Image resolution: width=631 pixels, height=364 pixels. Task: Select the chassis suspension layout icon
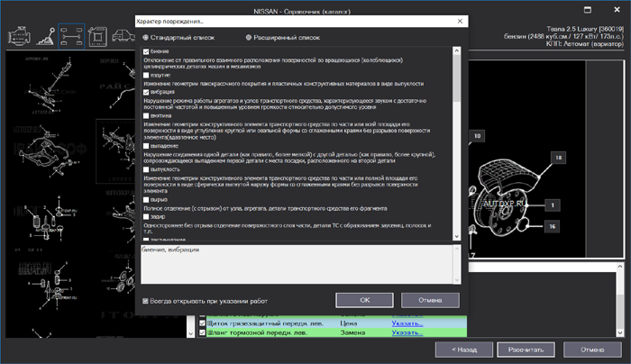[x=71, y=37]
